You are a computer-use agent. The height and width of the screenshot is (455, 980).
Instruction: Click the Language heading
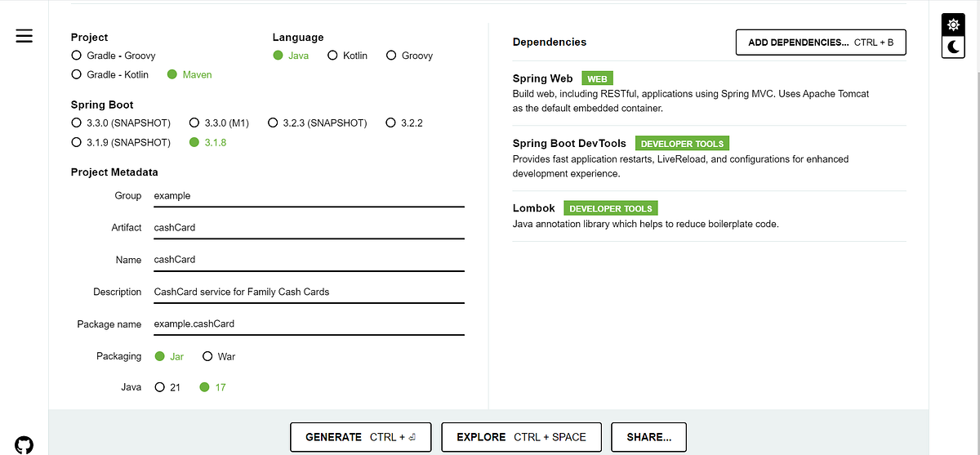point(298,38)
